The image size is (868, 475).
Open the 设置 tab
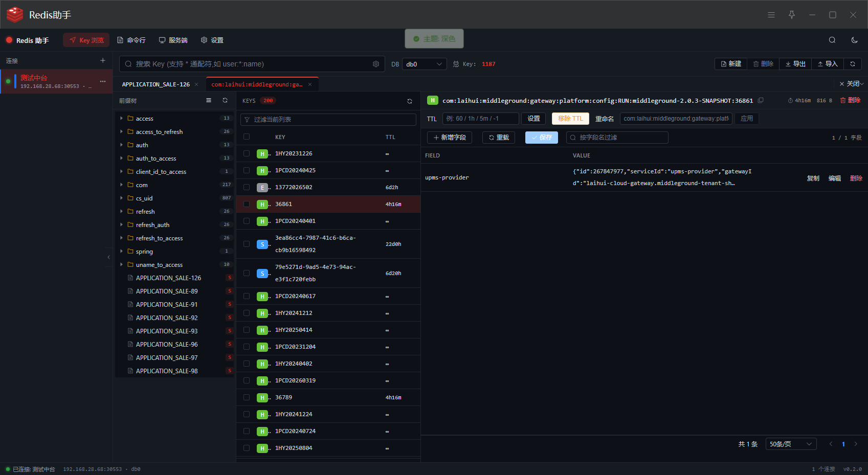pos(212,40)
